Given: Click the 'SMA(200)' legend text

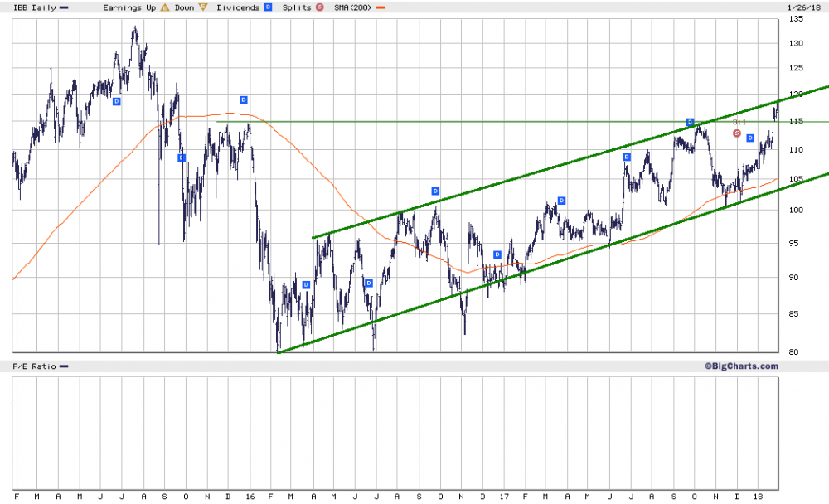Looking at the screenshot, I should point(352,7).
